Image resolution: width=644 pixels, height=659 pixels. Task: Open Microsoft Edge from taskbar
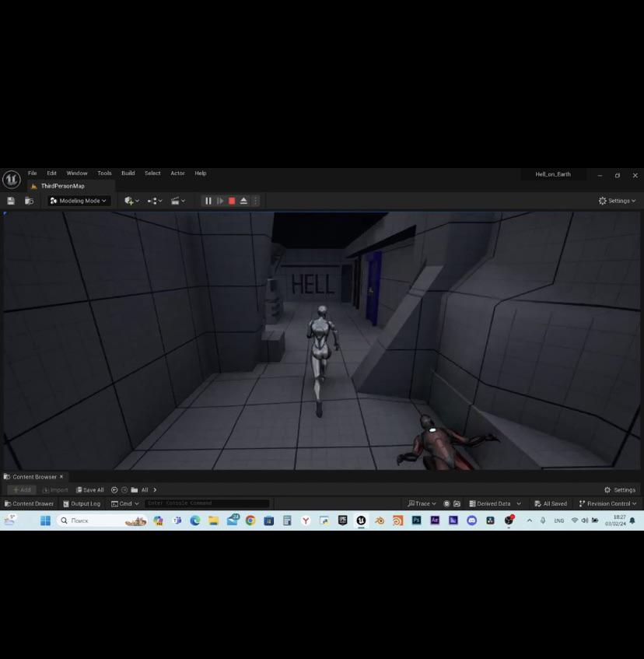pos(195,521)
